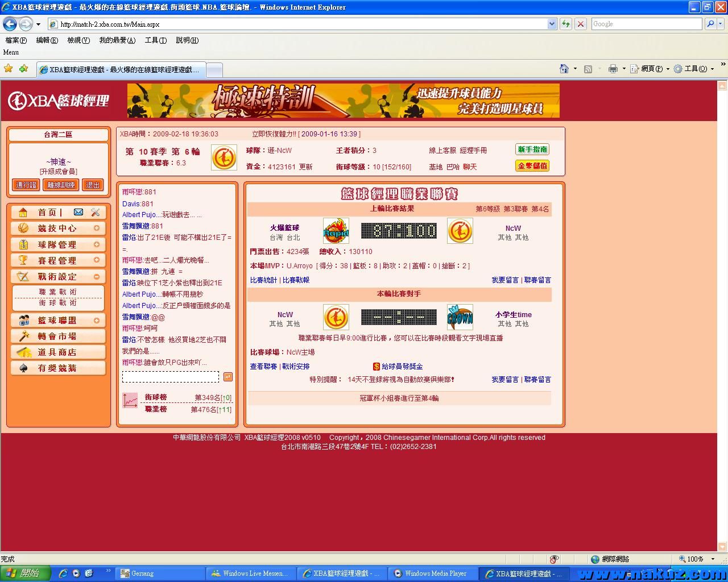Click the dollar icon for player bonus
Viewport: 728px width, 582px height.
click(376, 367)
